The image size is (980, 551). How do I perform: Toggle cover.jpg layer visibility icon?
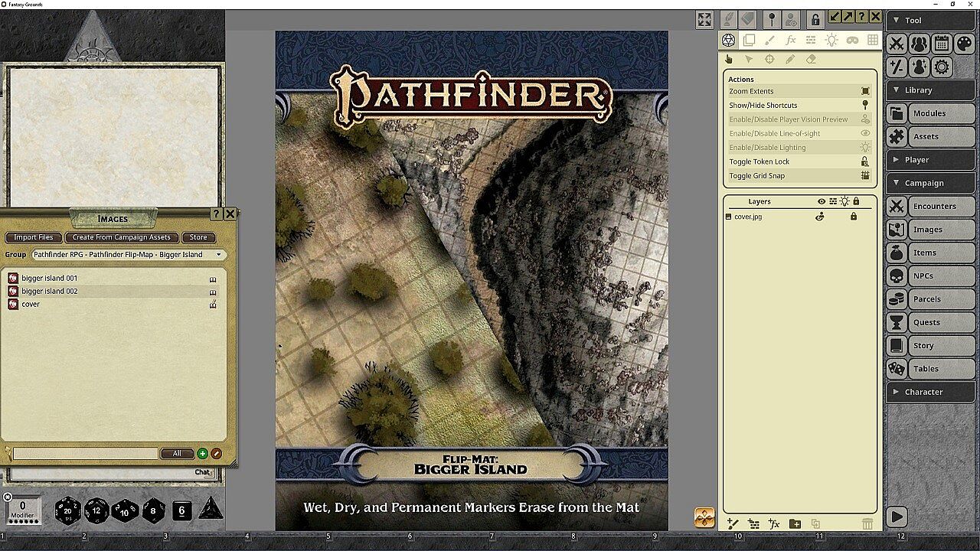click(x=820, y=217)
